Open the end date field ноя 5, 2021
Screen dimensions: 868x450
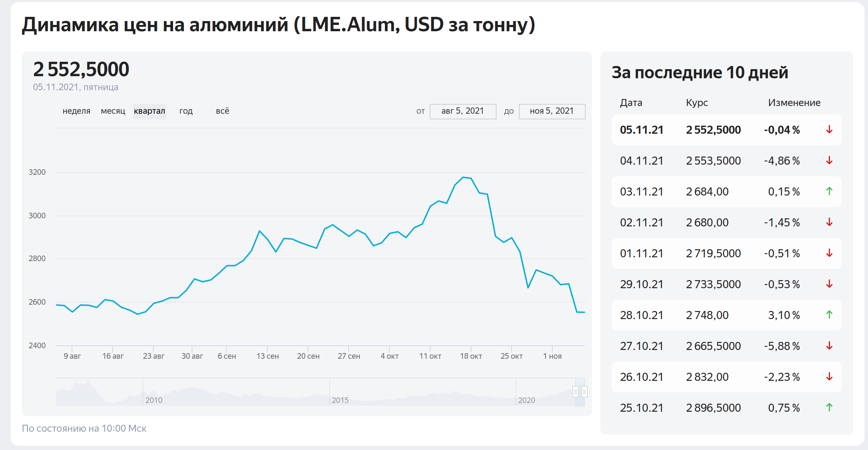552,111
